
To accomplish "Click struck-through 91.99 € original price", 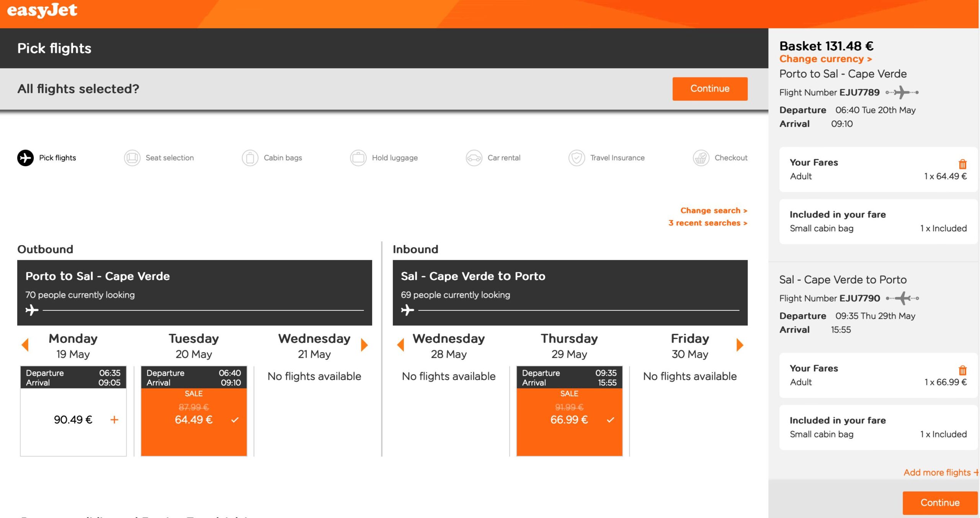I will [569, 407].
